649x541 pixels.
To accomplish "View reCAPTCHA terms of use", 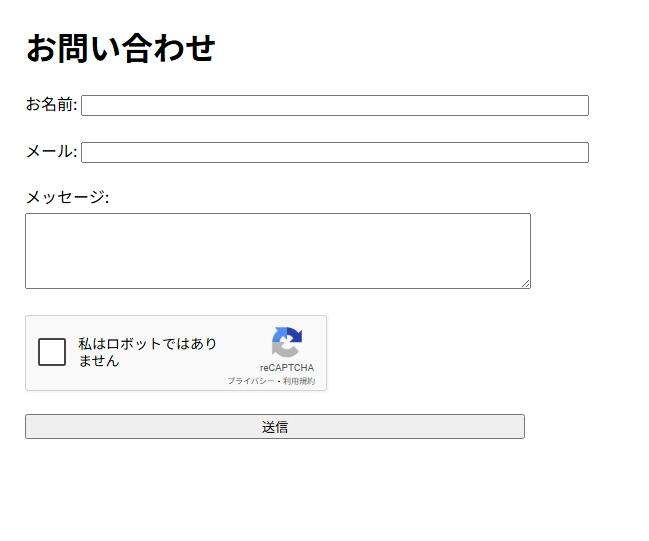I will pyautogui.click(x=299, y=381).
